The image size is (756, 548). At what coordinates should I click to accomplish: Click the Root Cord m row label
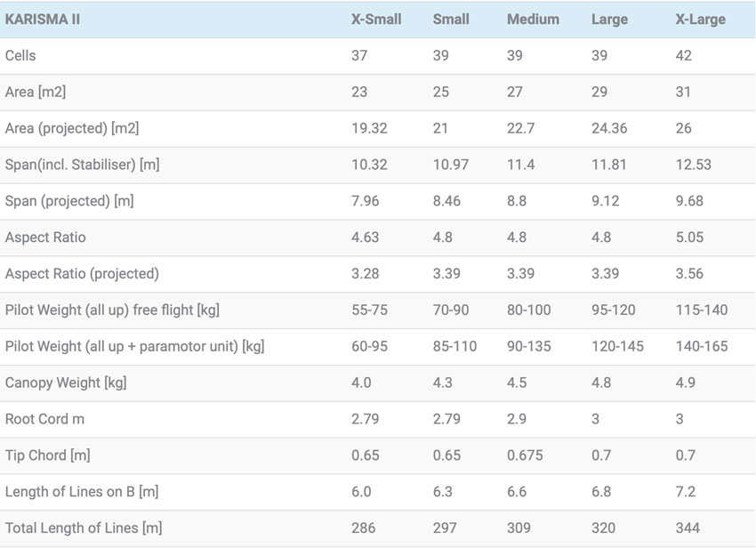(44, 419)
